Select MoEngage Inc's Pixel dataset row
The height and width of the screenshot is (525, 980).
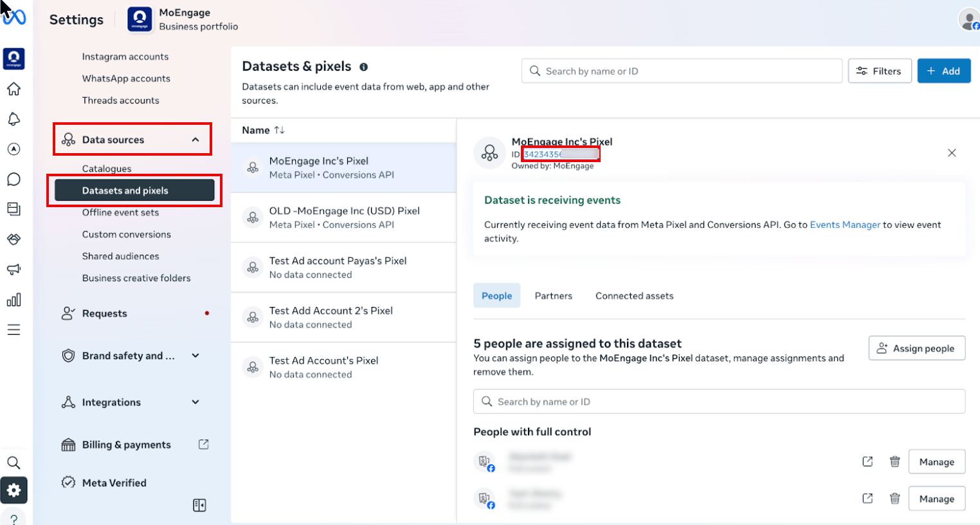344,168
